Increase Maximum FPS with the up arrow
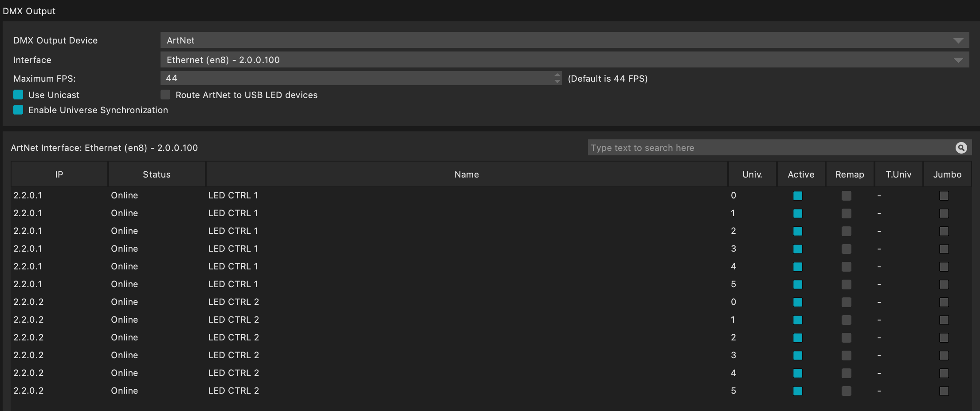The height and width of the screenshot is (411, 980). tap(557, 75)
